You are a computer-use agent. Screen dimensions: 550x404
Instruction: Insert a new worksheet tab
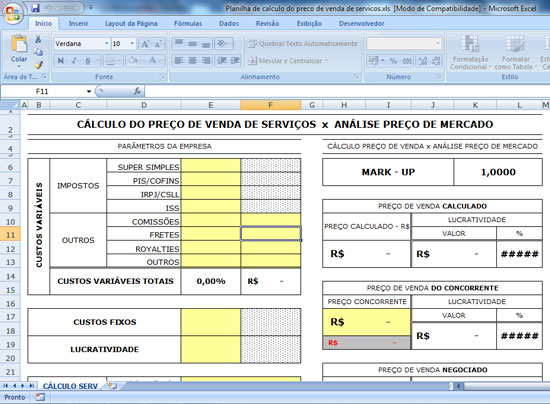click(x=112, y=386)
